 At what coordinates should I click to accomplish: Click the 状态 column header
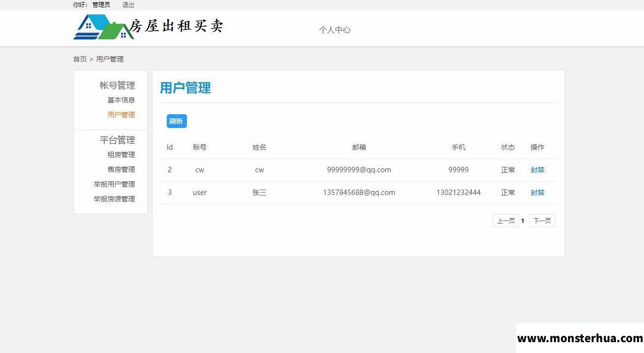(508, 147)
